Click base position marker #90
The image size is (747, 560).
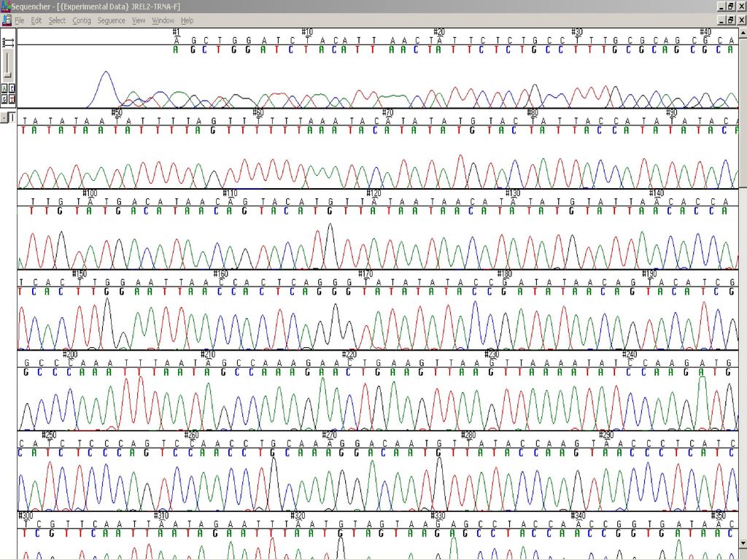click(671, 112)
